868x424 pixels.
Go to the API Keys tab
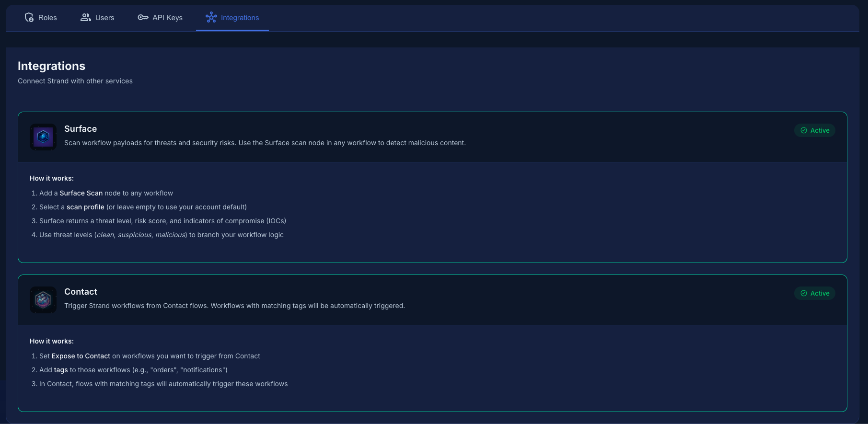(160, 18)
